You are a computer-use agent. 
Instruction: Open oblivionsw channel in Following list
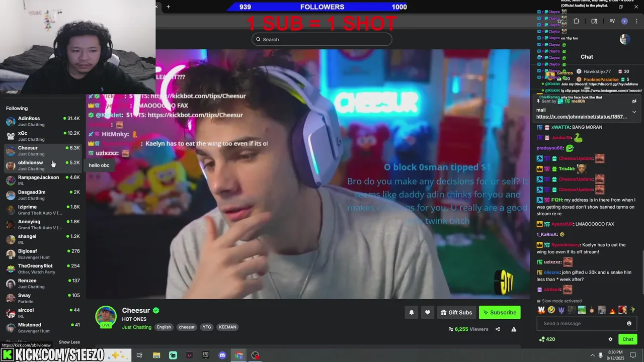coord(43,165)
